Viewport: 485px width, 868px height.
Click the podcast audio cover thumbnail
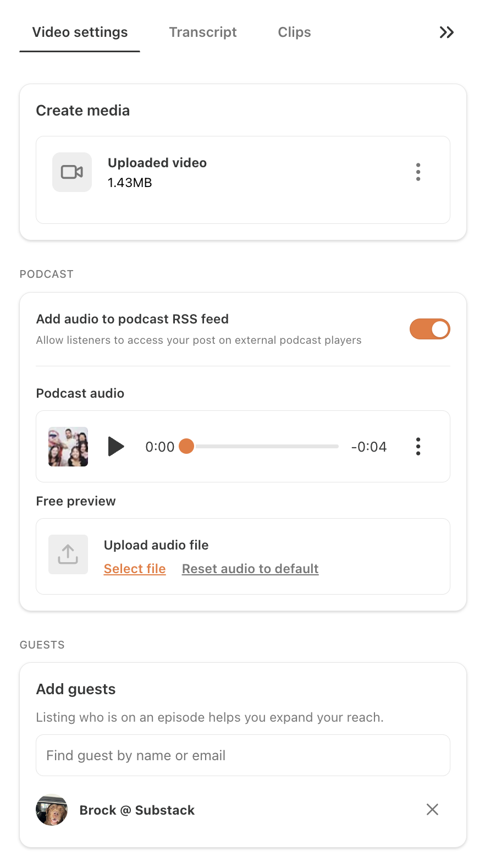click(68, 447)
